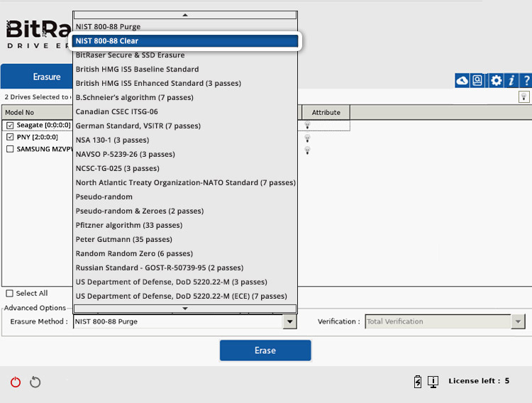The image size is (532, 403).
Task: Open the cloud console icon
Action: click(462, 80)
